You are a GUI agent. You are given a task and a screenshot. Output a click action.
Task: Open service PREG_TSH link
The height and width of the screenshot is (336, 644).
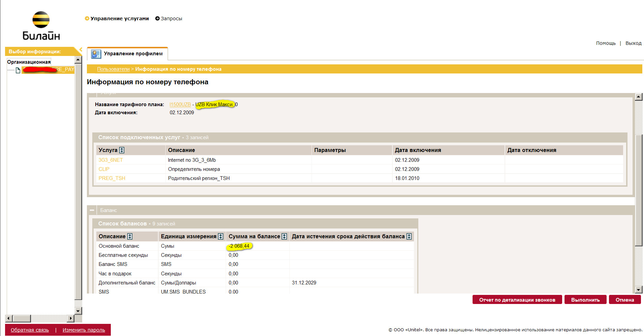point(112,178)
